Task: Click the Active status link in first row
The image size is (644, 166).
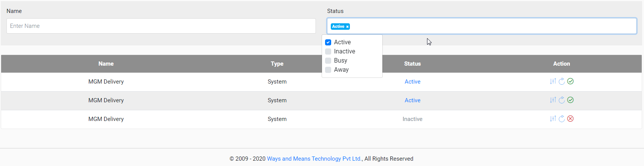Action: click(x=412, y=82)
